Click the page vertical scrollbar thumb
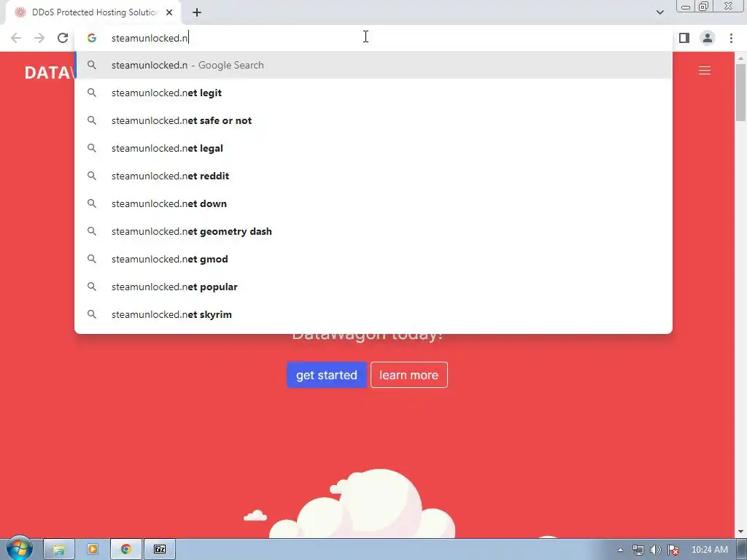 tap(740, 93)
